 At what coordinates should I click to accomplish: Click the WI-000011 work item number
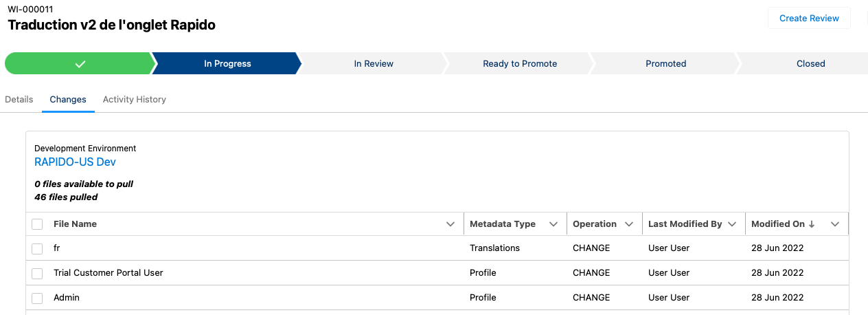pyautogui.click(x=30, y=9)
